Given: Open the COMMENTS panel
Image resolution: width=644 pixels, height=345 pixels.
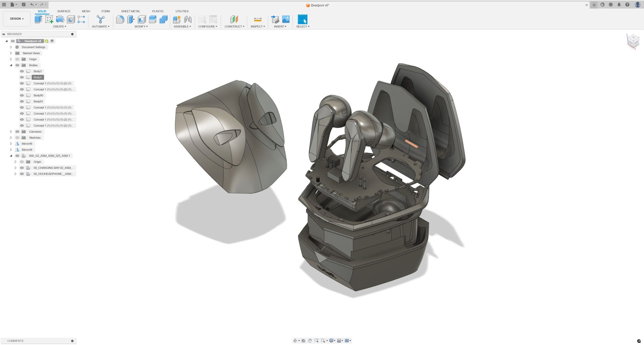Looking at the screenshot, I should (x=15, y=341).
